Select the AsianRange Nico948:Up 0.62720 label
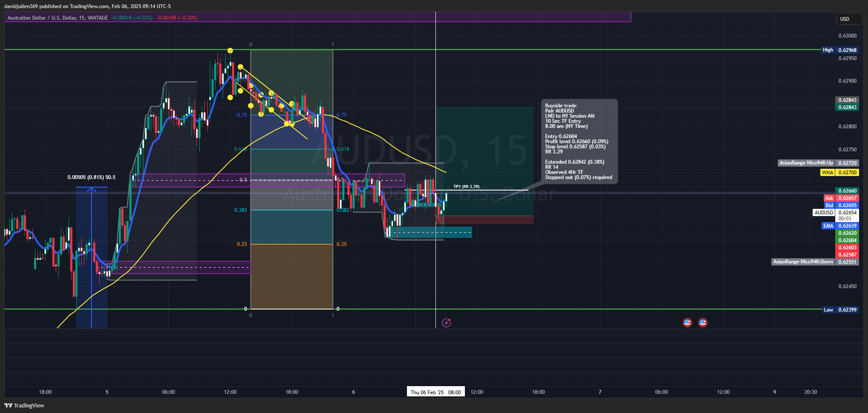Image resolution: width=868 pixels, height=413 pixels. click(818, 163)
